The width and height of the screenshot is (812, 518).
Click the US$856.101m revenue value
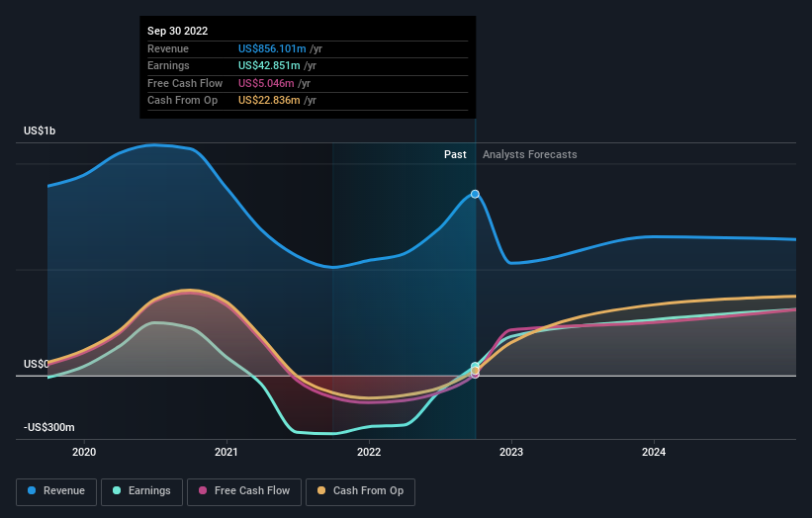[x=272, y=48]
